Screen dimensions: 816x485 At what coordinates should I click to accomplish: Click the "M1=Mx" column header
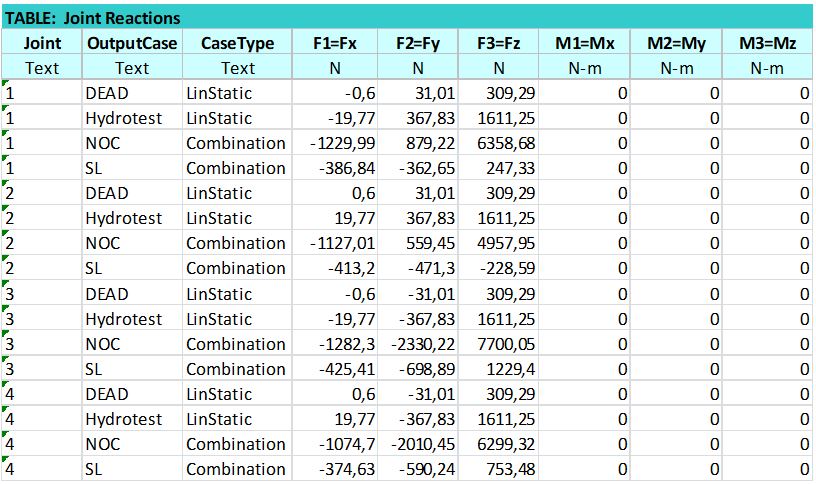tap(587, 43)
